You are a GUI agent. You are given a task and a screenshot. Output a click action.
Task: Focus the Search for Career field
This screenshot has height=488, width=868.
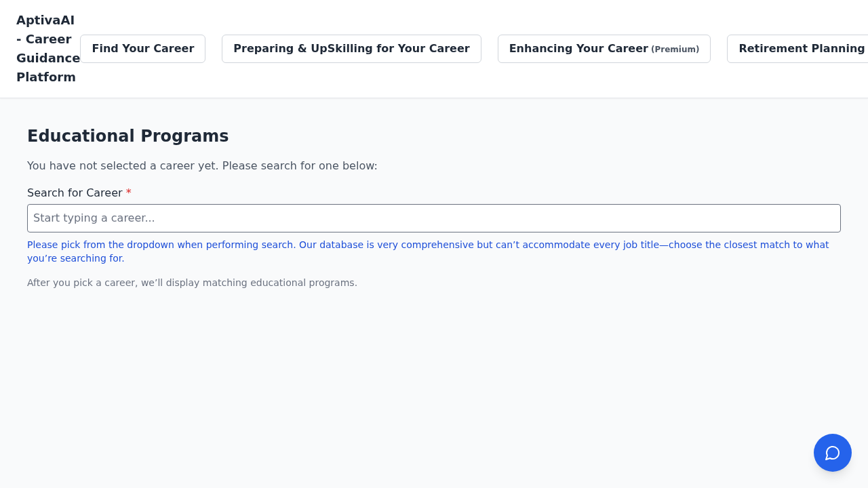434,218
